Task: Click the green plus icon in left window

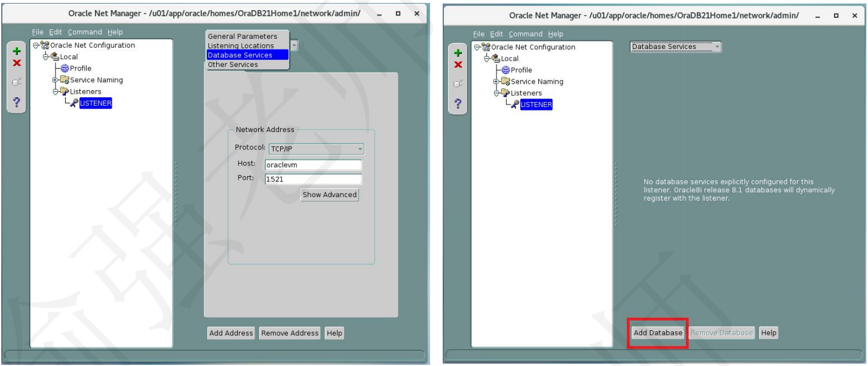Action: pos(16,51)
